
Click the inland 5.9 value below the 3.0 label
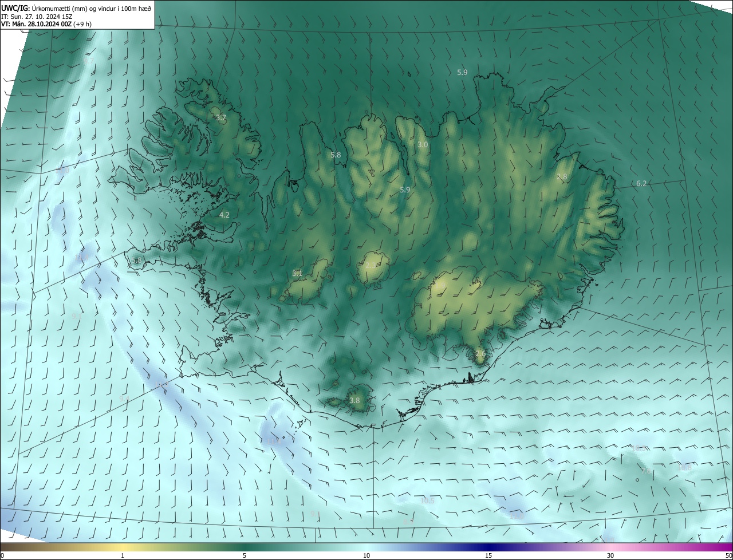[405, 190]
